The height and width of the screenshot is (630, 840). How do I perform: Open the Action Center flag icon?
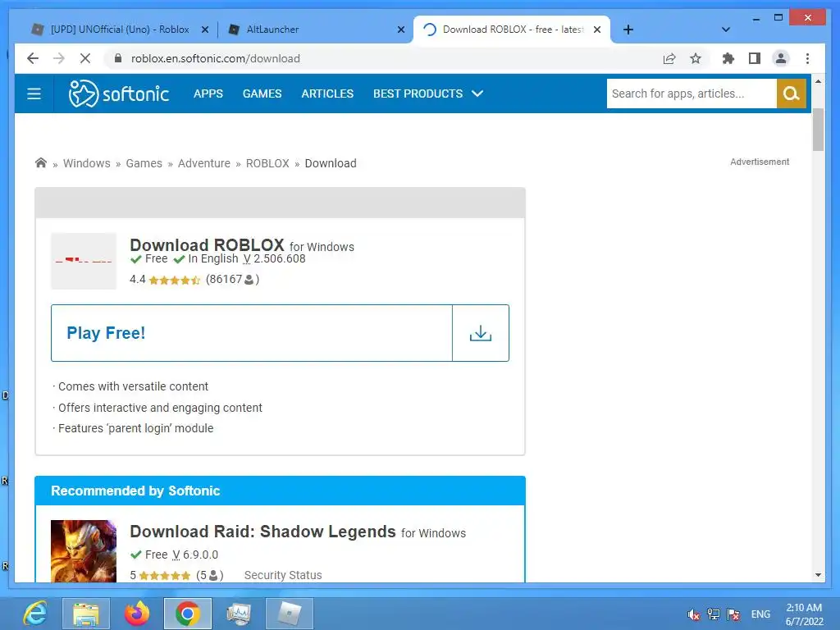tap(733, 614)
